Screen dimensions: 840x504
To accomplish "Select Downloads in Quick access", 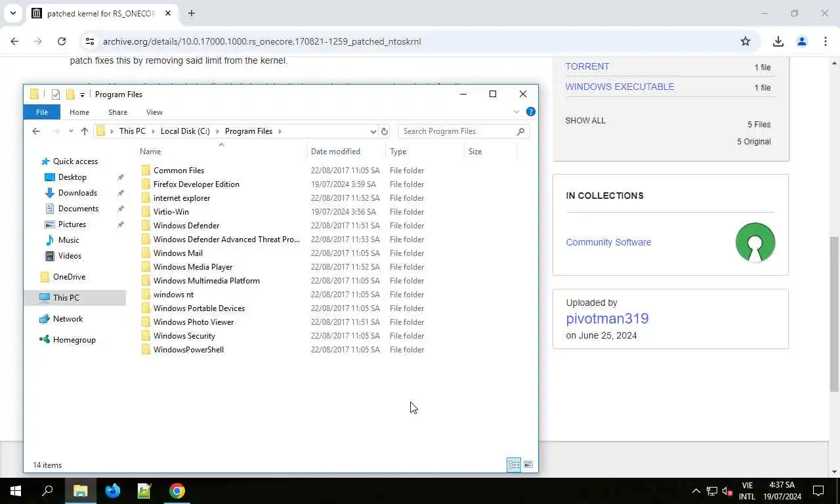I will click(x=77, y=193).
